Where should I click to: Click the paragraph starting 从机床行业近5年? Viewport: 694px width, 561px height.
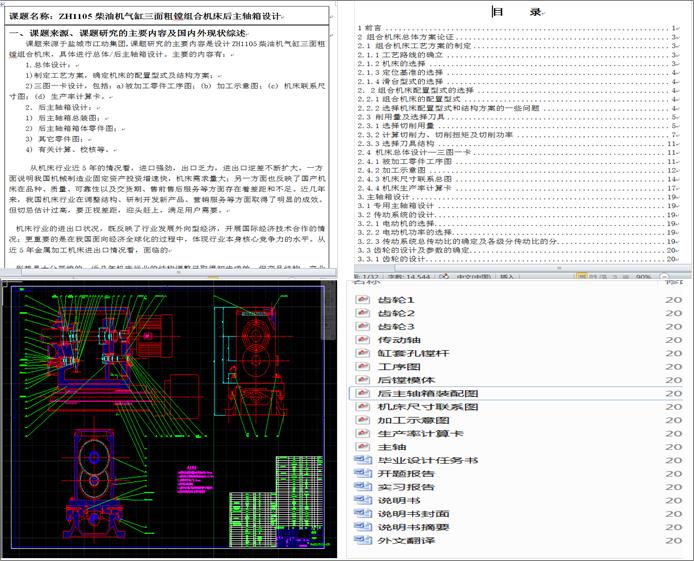click(167, 189)
